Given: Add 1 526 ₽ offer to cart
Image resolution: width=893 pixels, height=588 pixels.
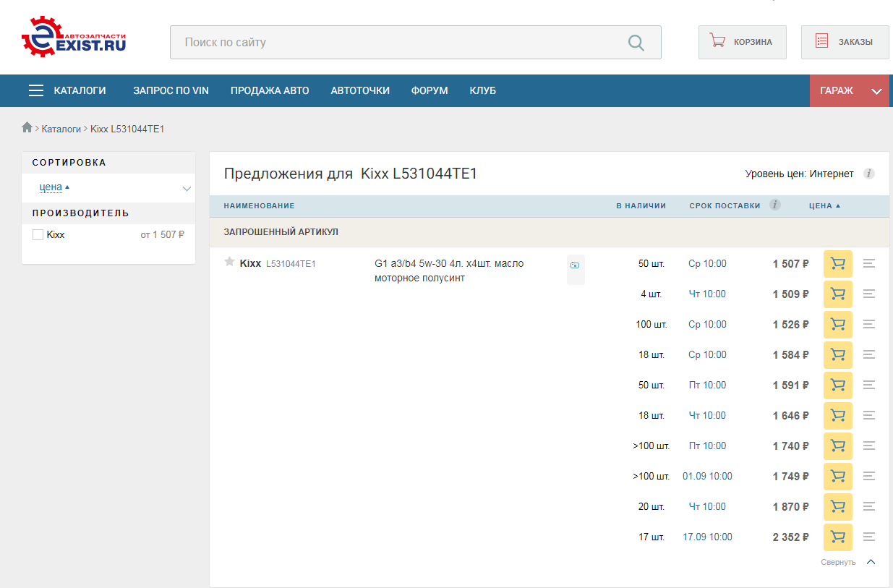Looking at the screenshot, I should [838, 325].
